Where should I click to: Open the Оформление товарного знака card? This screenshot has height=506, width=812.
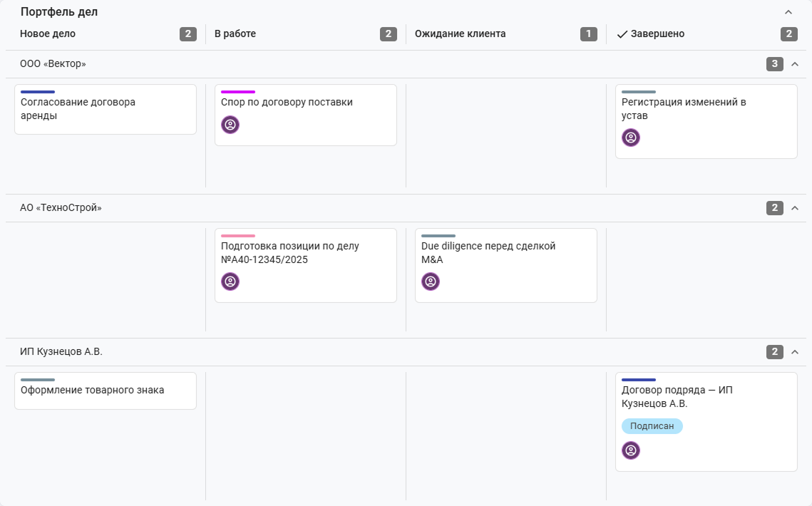point(106,391)
